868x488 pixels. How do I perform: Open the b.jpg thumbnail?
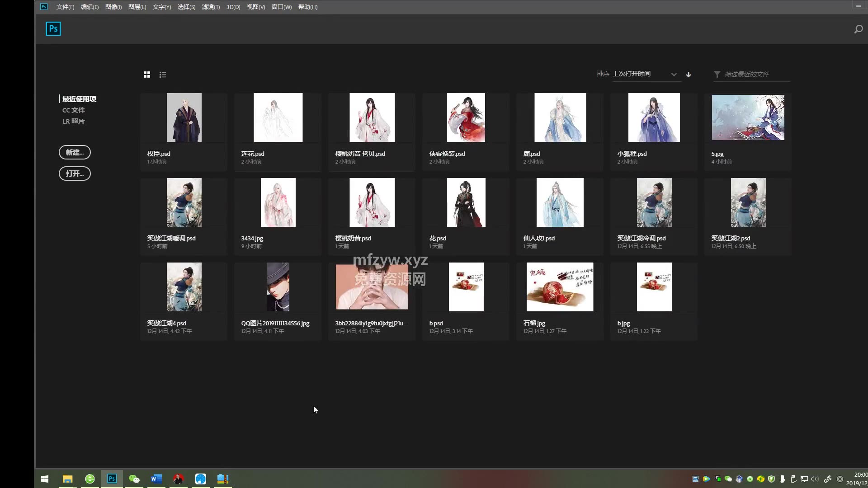pos(654,287)
